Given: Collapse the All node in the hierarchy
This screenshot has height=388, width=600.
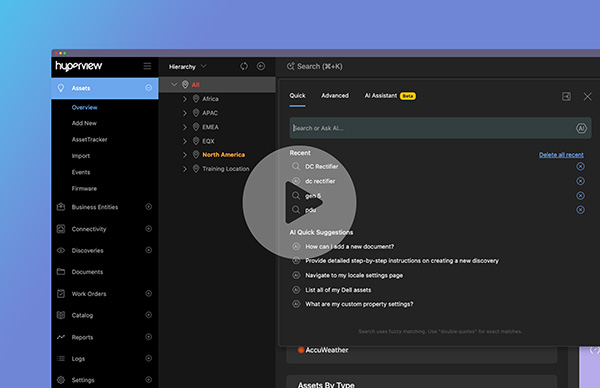Looking at the screenshot, I should (x=174, y=85).
